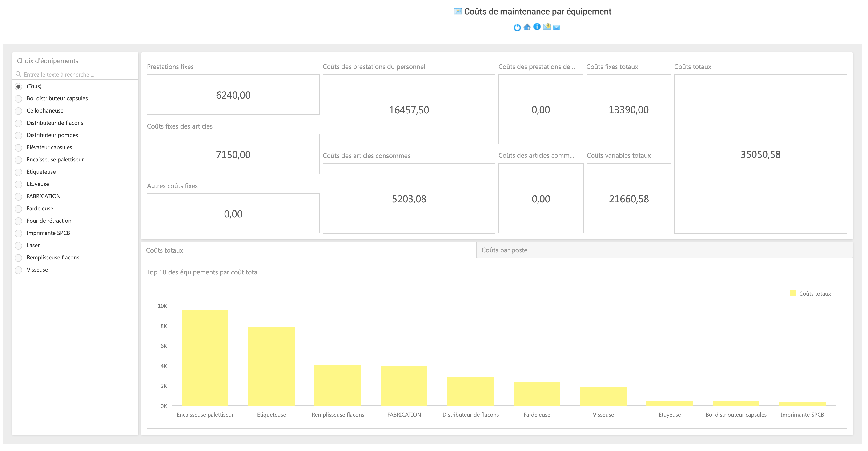The height and width of the screenshot is (451, 868).
Task: Open the Coûts totaux chart tab
Action: coord(165,250)
